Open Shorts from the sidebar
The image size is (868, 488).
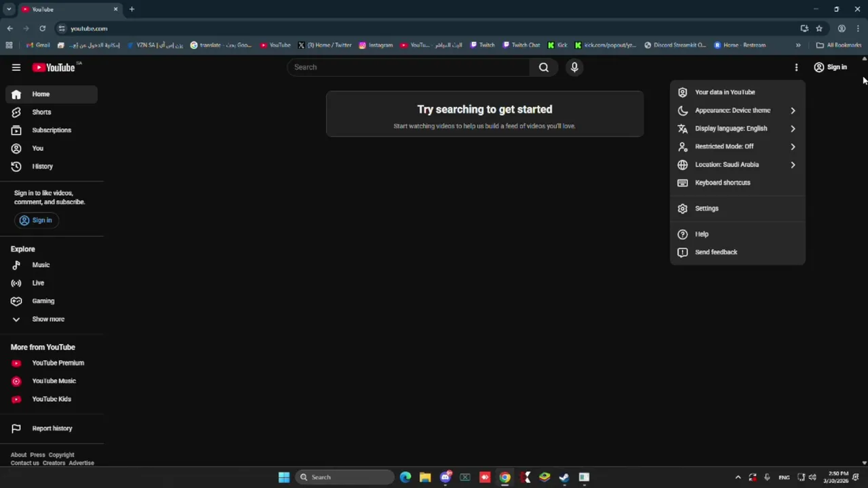[x=52, y=112]
